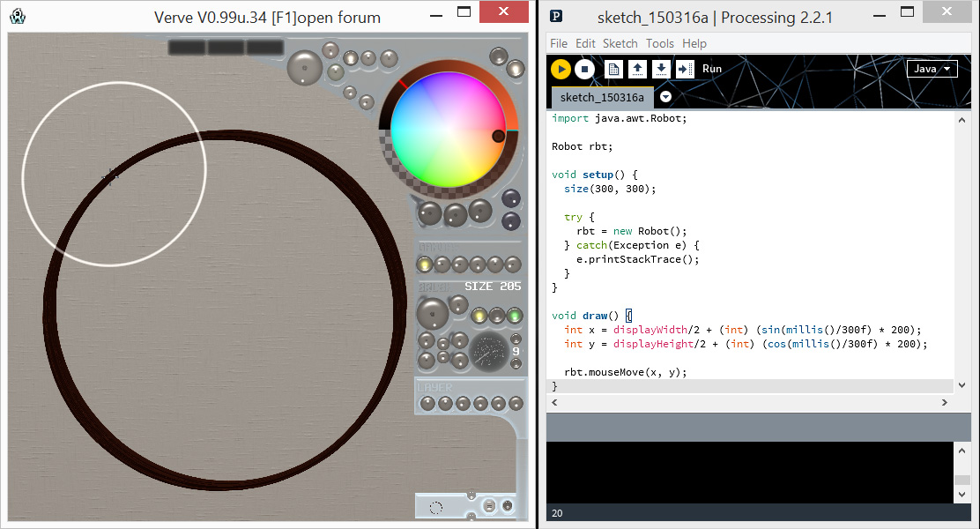
Task: Click the editor's horizontal scroll left arrow
Action: [x=553, y=403]
